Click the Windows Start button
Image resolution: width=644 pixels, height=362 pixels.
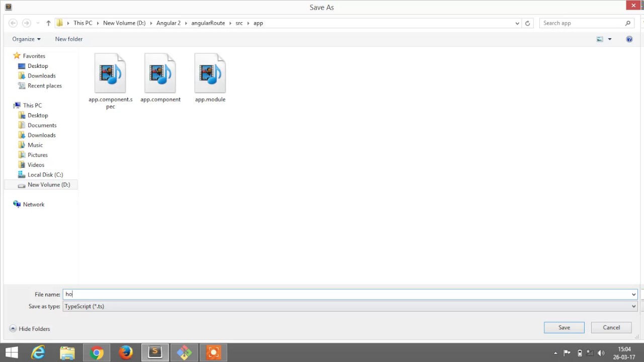[12, 353]
